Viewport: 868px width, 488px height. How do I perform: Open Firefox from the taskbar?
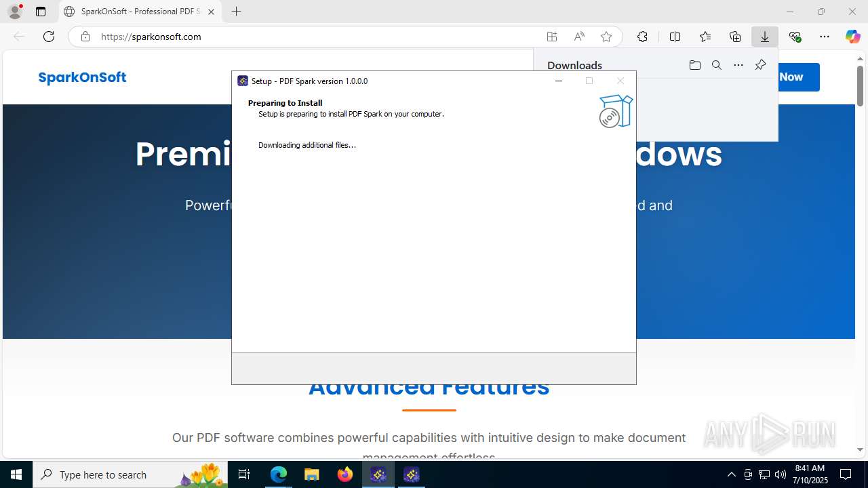pos(345,474)
